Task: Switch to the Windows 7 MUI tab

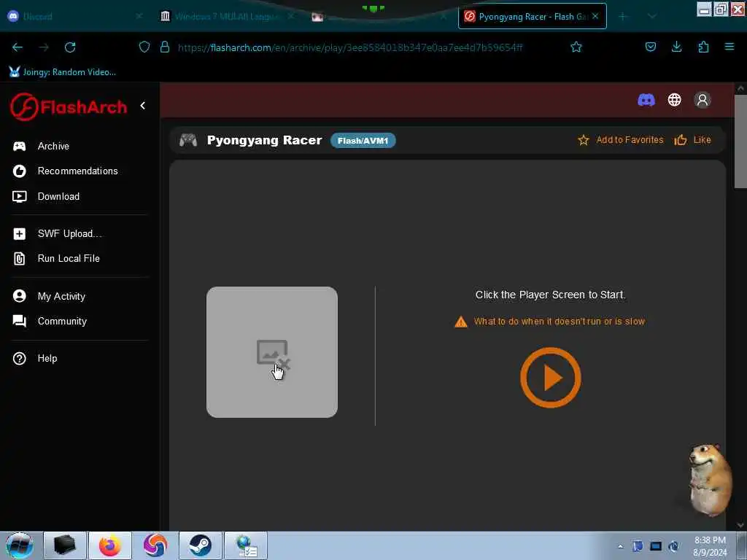Action: click(x=228, y=16)
